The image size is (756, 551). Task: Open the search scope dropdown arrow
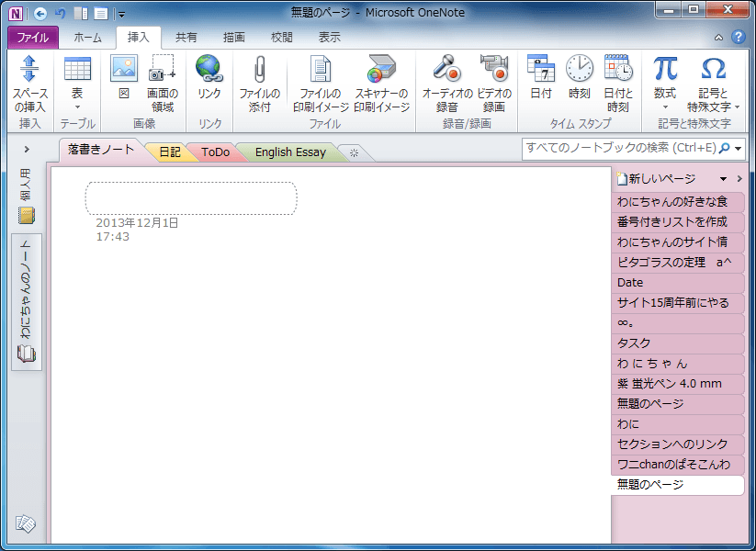[x=739, y=149]
